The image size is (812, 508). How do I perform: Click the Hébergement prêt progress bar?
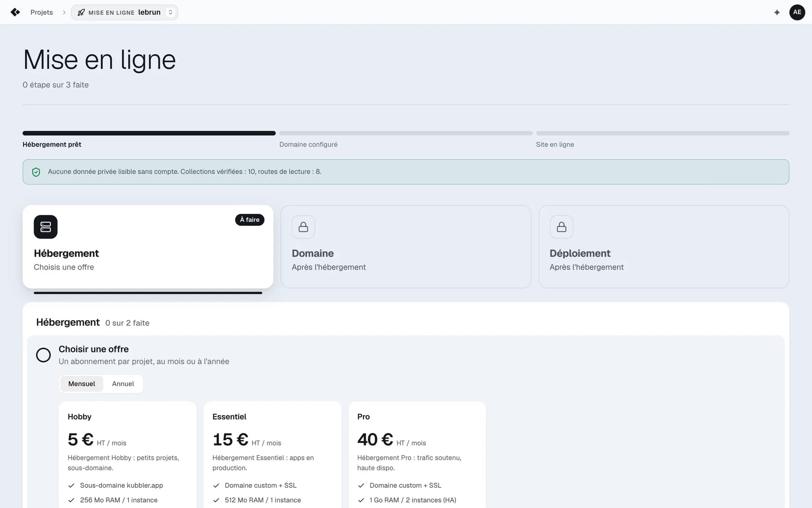[x=149, y=133]
